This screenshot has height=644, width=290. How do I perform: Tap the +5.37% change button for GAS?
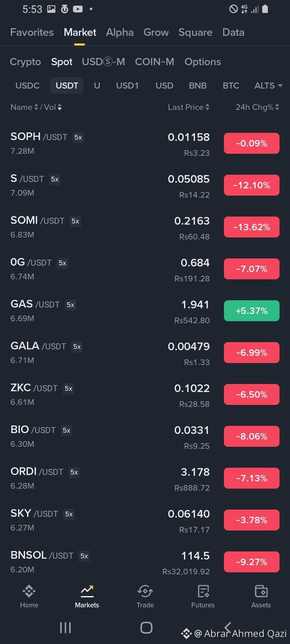tap(252, 311)
